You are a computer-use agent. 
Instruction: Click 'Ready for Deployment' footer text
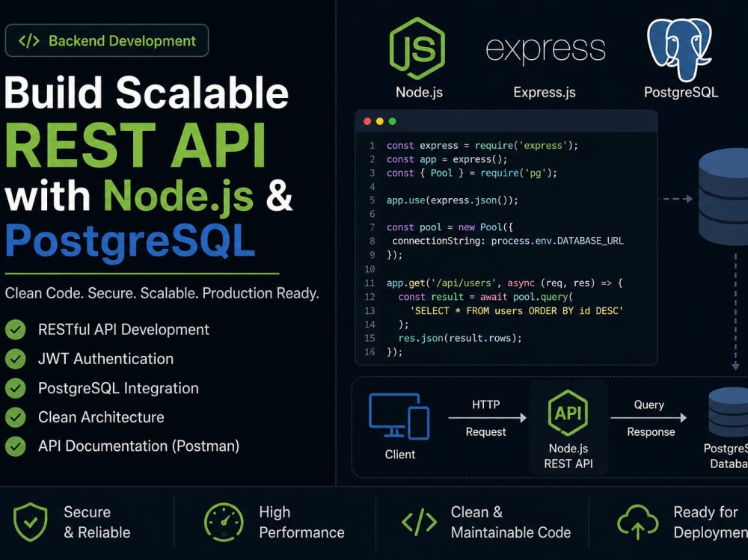711,523
